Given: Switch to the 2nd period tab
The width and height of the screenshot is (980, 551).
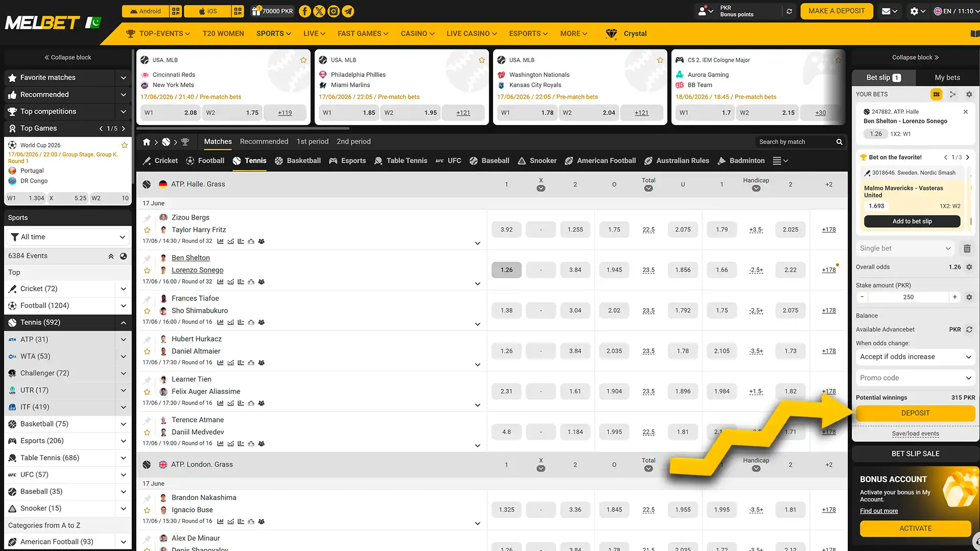Looking at the screenshot, I should pos(354,142).
